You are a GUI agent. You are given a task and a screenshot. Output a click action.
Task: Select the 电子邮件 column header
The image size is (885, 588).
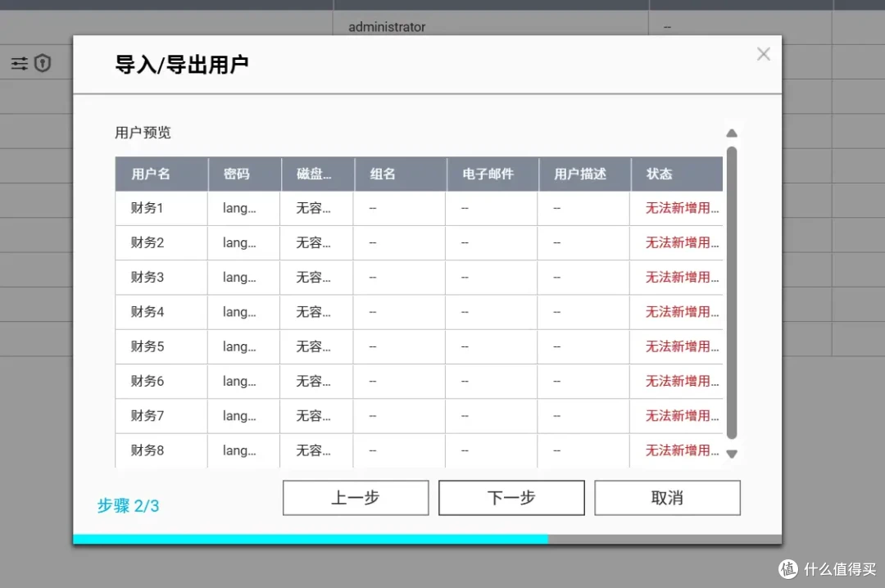(492, 174)
